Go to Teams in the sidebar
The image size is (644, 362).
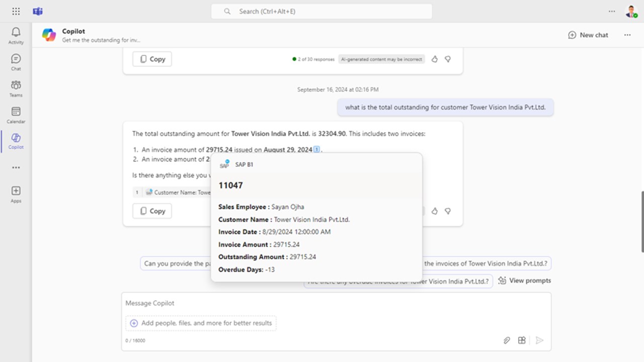[16, 88]
